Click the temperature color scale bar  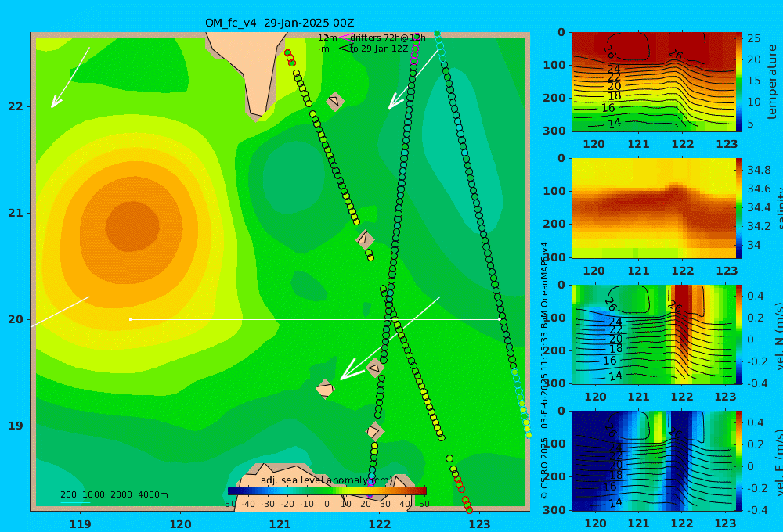click(739, 82)
